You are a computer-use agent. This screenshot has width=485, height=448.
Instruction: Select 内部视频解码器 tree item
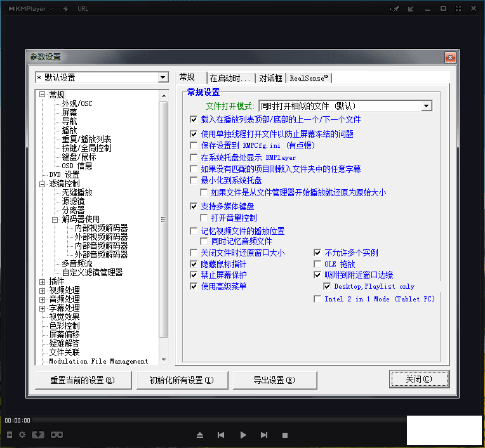(x=101, y=228)
